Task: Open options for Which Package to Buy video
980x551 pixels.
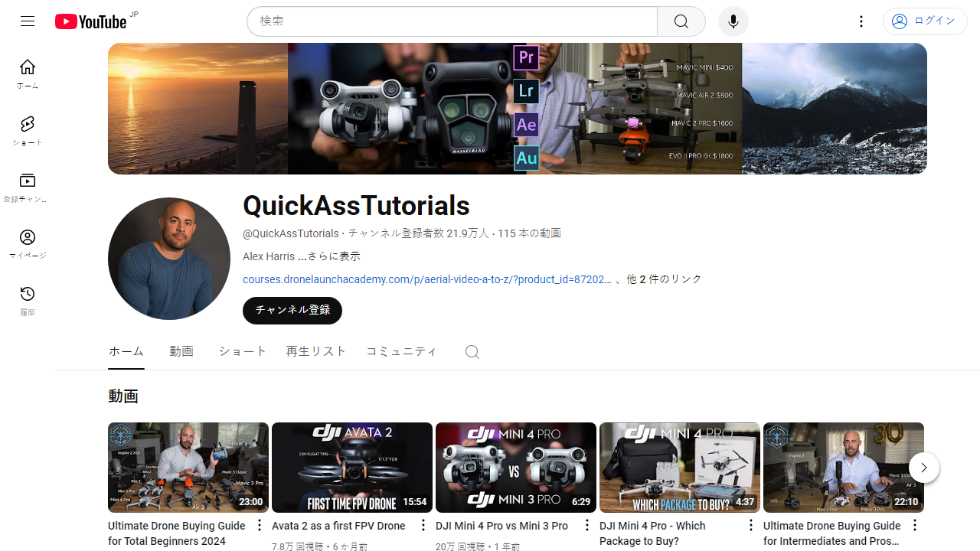Action: [x=750, y=525]
